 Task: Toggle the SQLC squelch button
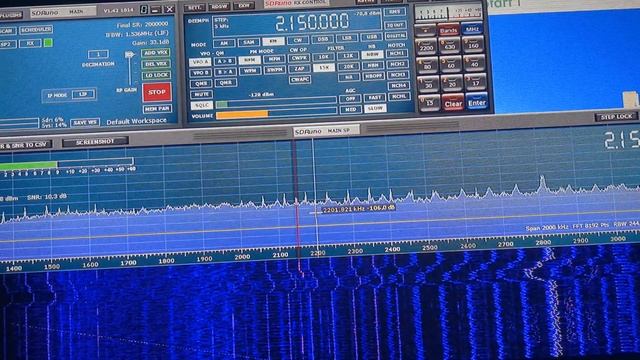(x=202, y=105)
